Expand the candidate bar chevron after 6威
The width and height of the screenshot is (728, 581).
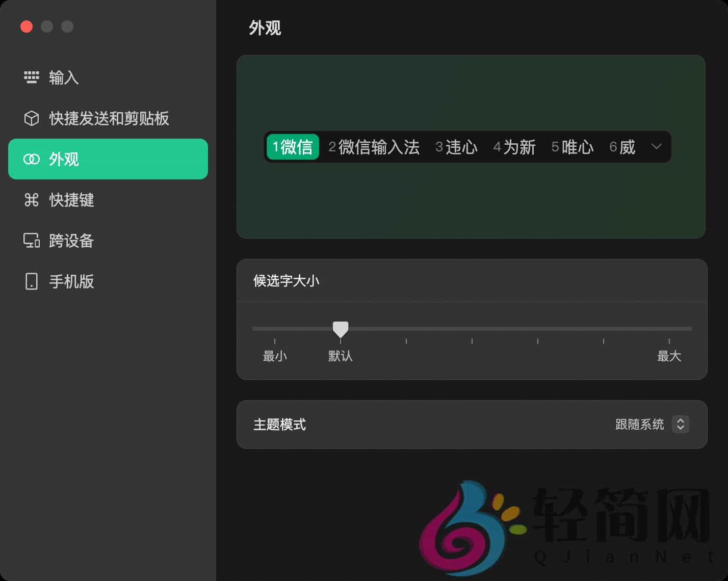pos(657,147)
